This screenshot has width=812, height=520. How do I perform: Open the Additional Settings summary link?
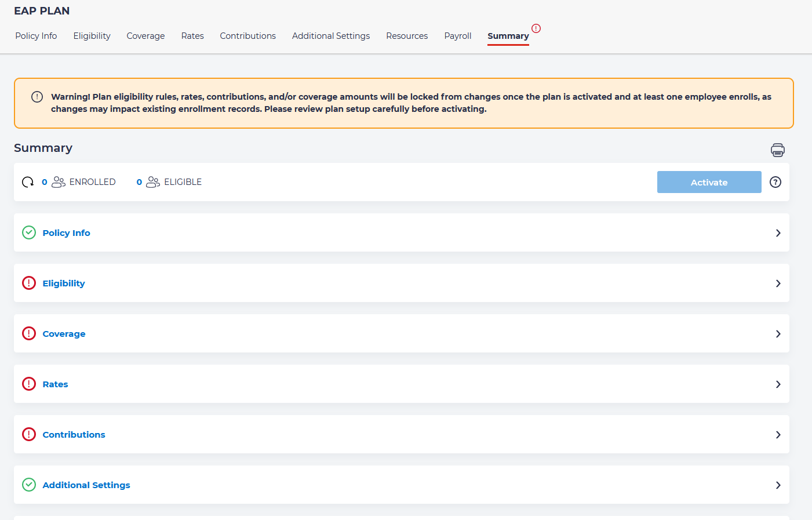[x=86, y=485]
